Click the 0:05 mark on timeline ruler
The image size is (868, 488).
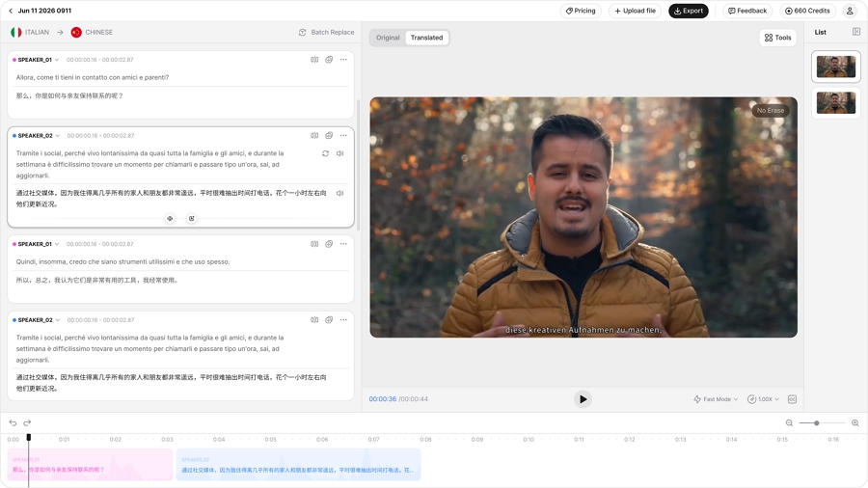click(x=270, y=440)
